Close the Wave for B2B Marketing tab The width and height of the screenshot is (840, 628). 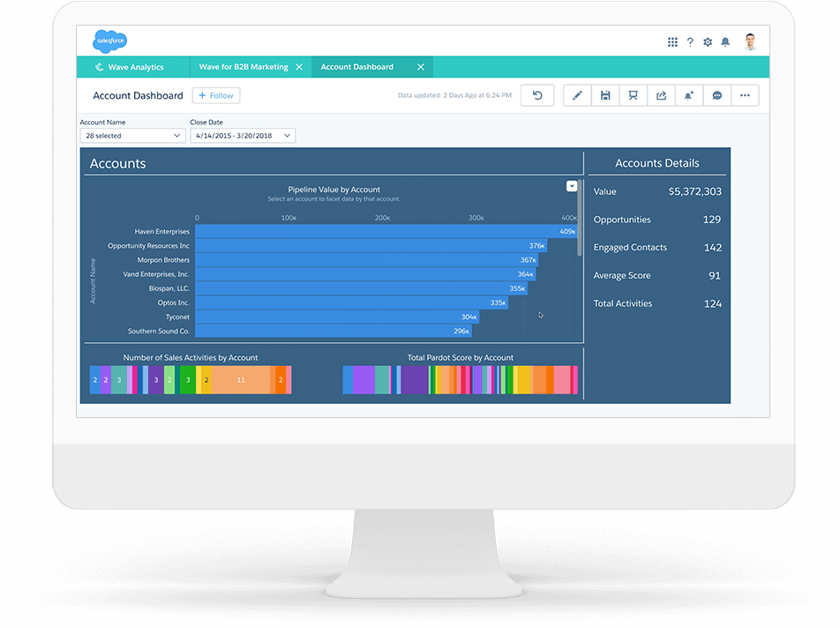click(299, 67)
